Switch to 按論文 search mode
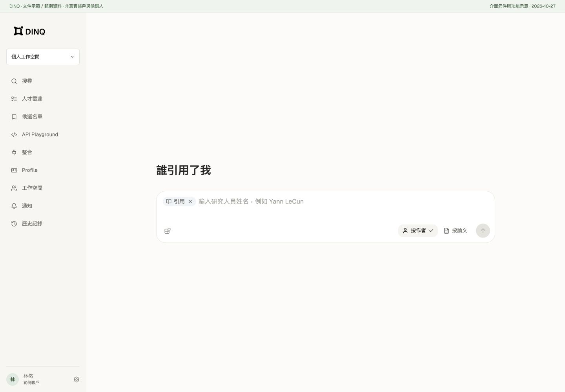The image size is (565, 392). [x=456, y=231]
